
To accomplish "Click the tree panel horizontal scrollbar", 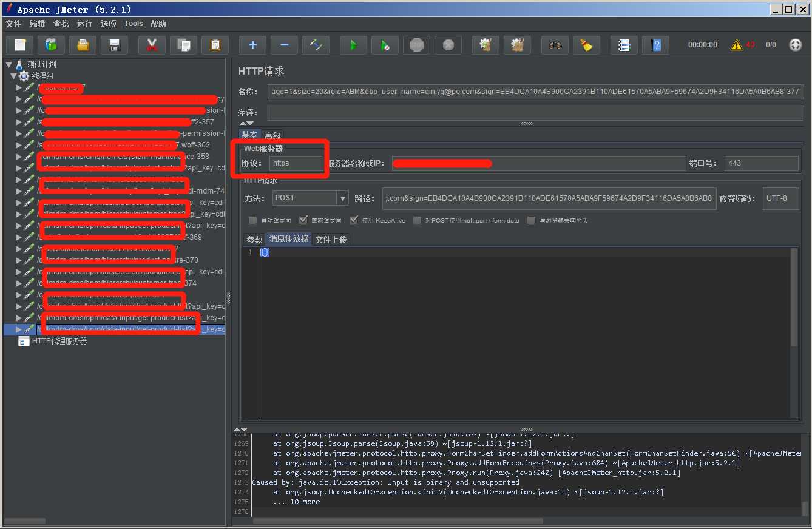I will click(24, 521).
